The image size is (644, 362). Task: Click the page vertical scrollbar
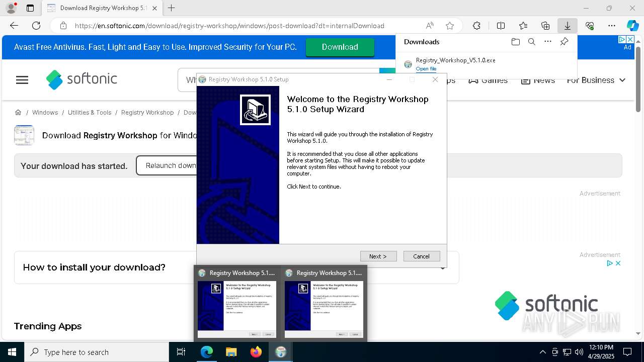(638, 79)
